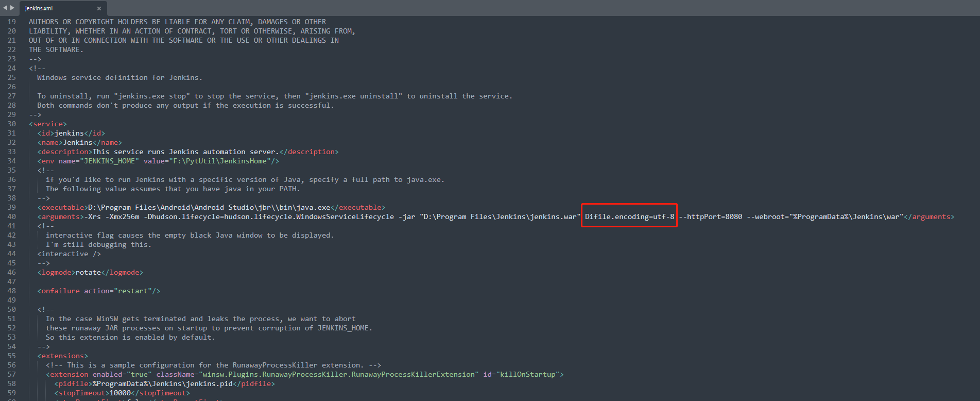Click "In the case WinSW gets terminated" line
This screenshot has height=401, width=980.
[201, 319]
